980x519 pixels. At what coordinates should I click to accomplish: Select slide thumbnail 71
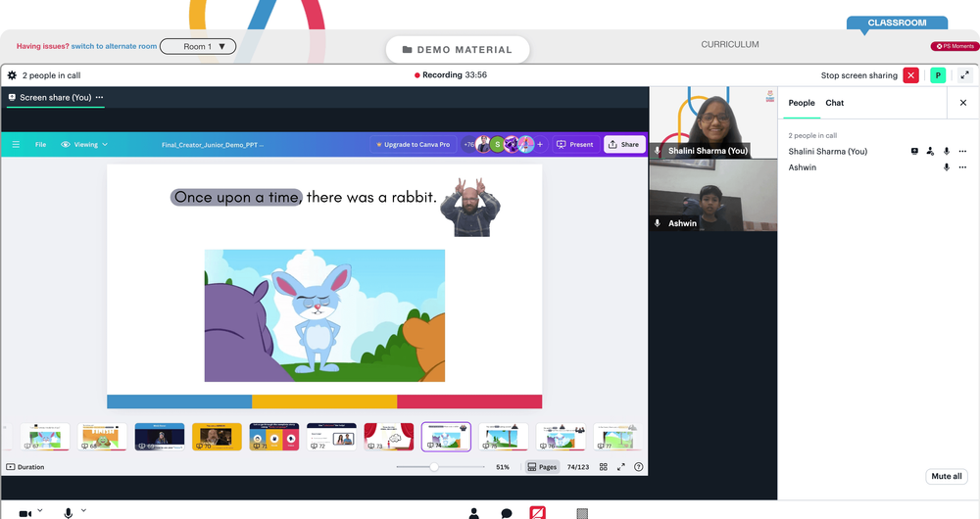273,437
